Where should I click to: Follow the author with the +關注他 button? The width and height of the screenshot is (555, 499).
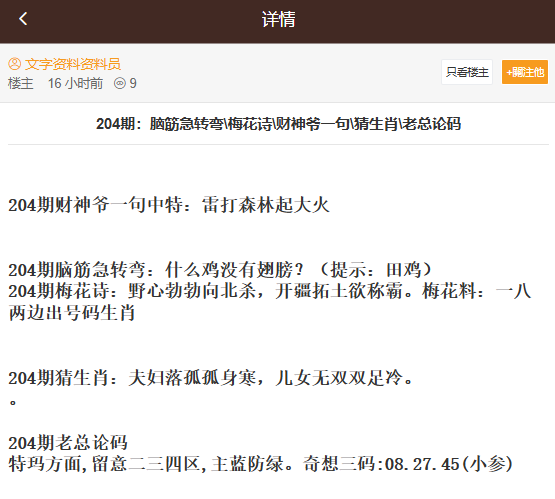(525, 72)
